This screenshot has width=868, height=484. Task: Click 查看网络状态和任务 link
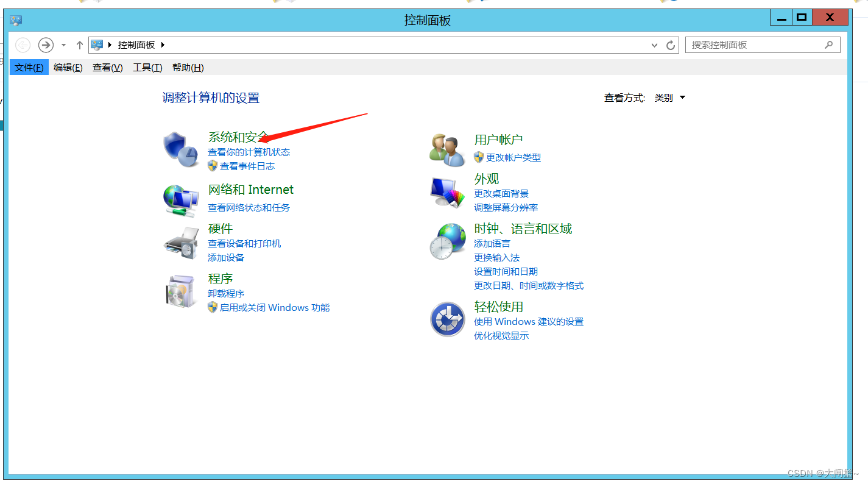click(x=249, y=208)
